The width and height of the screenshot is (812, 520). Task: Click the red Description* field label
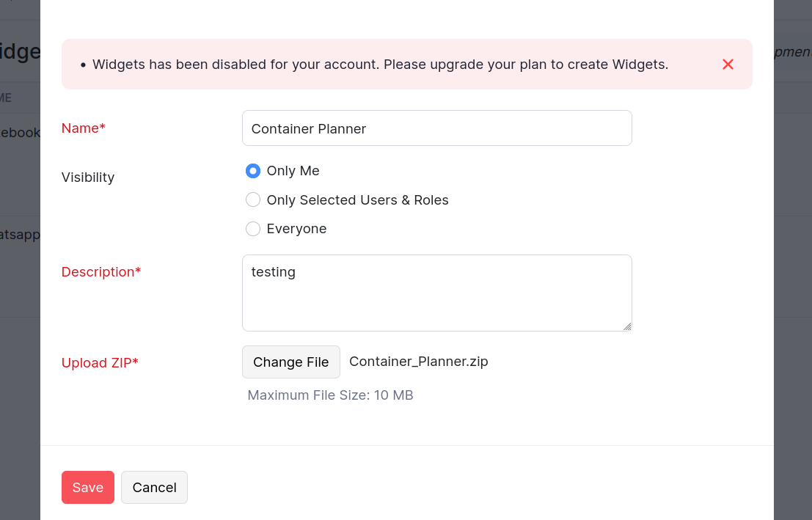click(x=101, y=272)
